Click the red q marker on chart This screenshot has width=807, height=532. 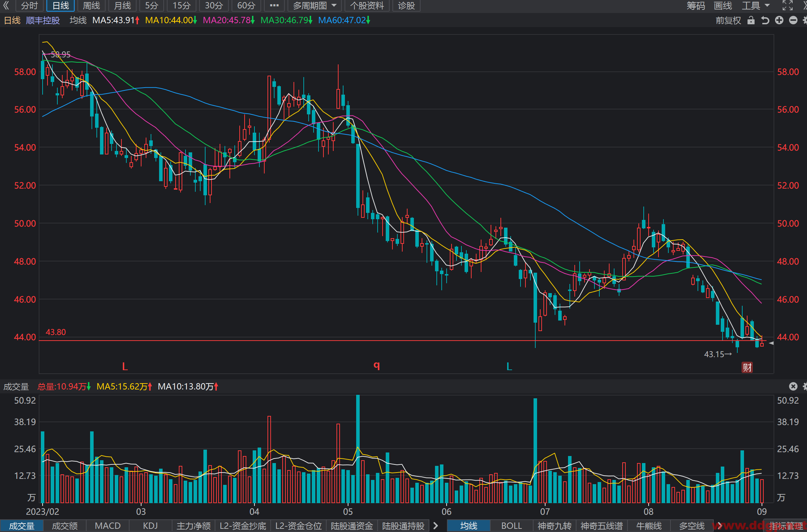coord(377,365)
